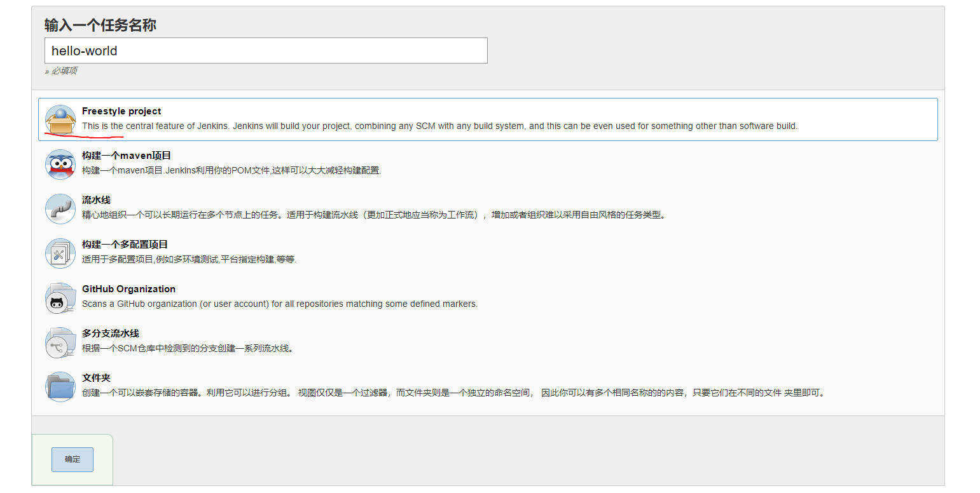This screenshot has height=493, width=980.
Task: Click the SCM仓库 branch description text
Action: tap(188, 348)
